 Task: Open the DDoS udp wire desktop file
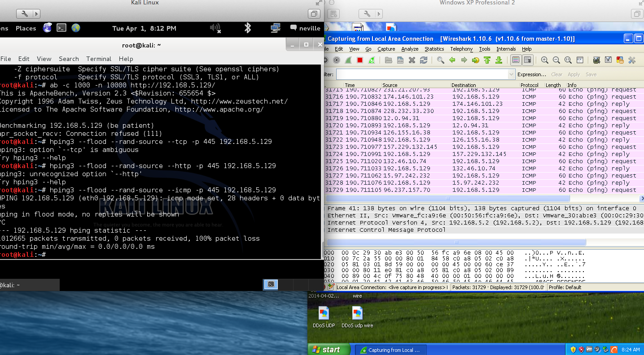click(x=357, y=316)
